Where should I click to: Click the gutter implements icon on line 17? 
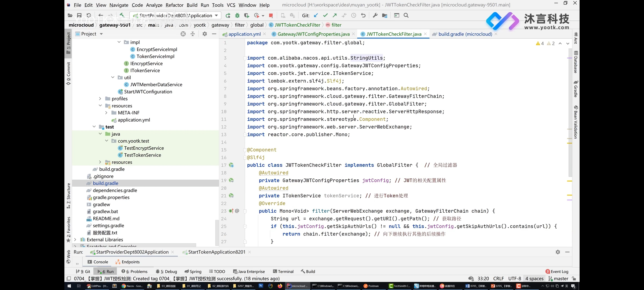pyautogui.click(x=231, y=165)
